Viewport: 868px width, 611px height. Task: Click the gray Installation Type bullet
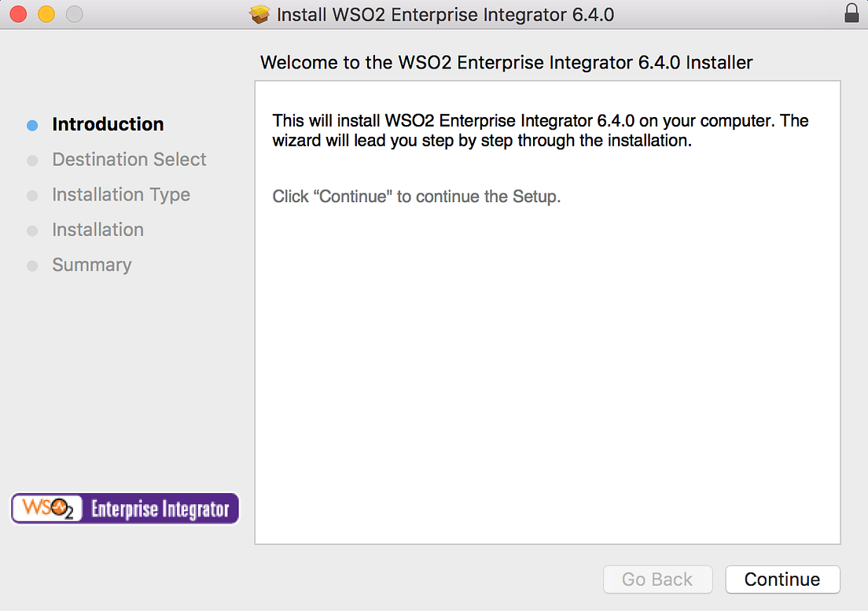click(33, 196)
